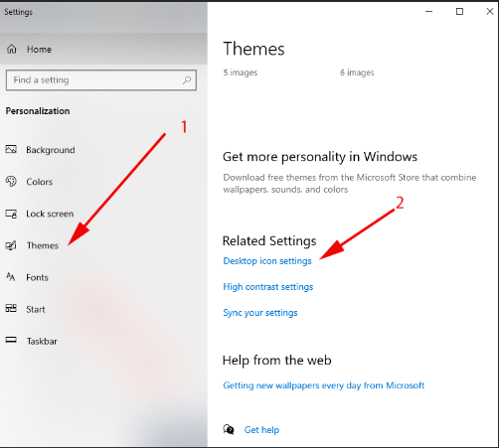Focus the Find a setting box
The height and width of the screenshot is (448, 499).
(101, 79)
